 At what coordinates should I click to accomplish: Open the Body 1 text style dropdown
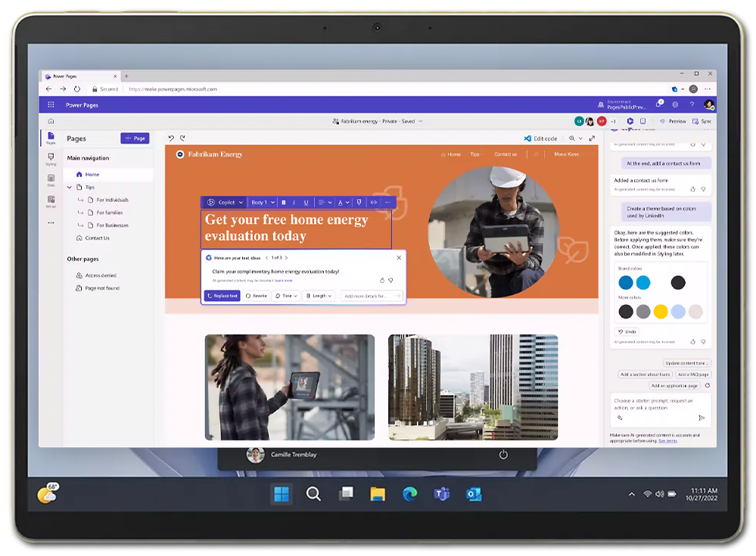tap(262, 203)
